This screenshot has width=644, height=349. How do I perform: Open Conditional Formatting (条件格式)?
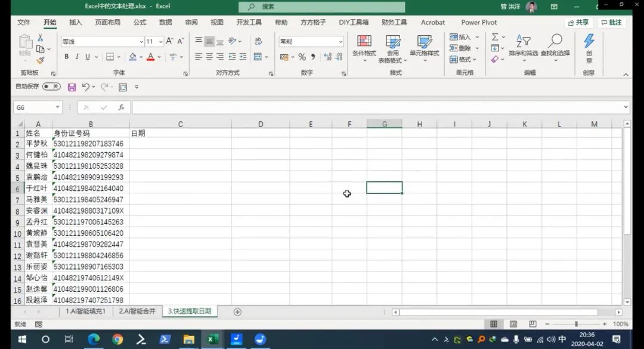pyautogui.click(x=364, y=48)
